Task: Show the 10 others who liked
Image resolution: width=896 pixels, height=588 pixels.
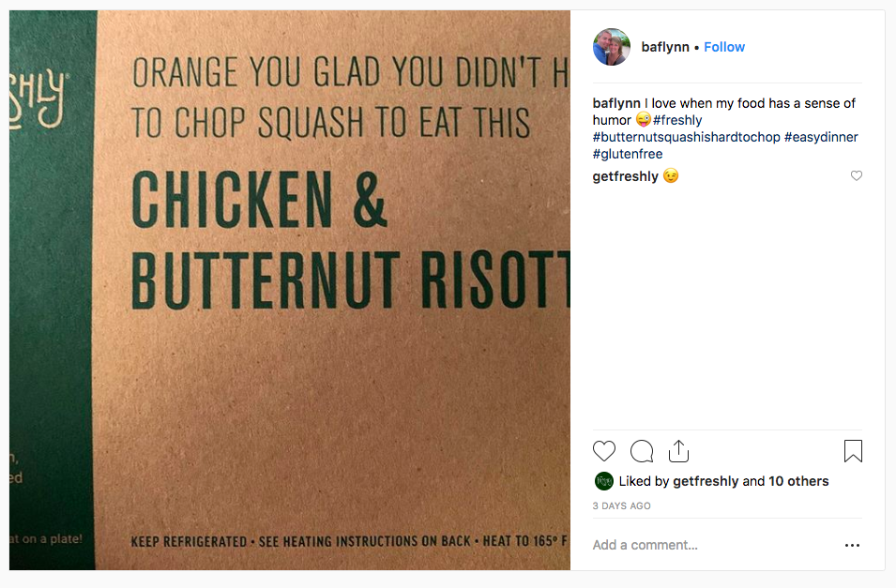Action: click(x=798, y=481)
